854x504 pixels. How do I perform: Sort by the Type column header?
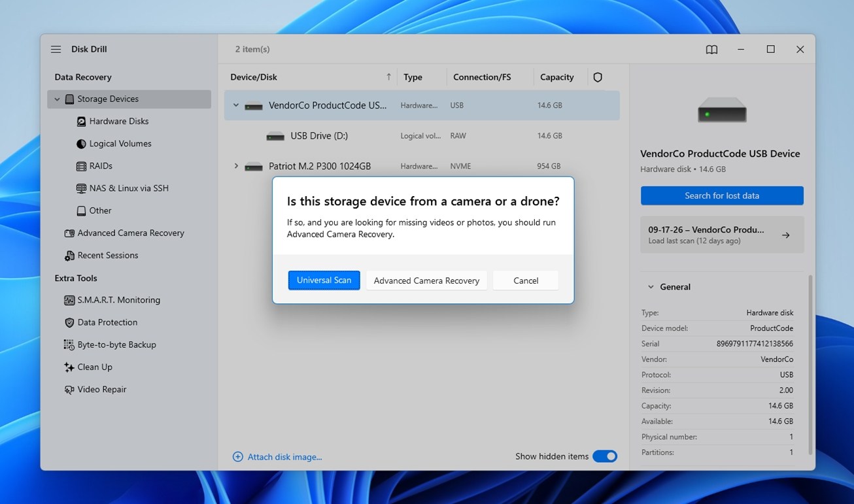click(x=413, y=77)
